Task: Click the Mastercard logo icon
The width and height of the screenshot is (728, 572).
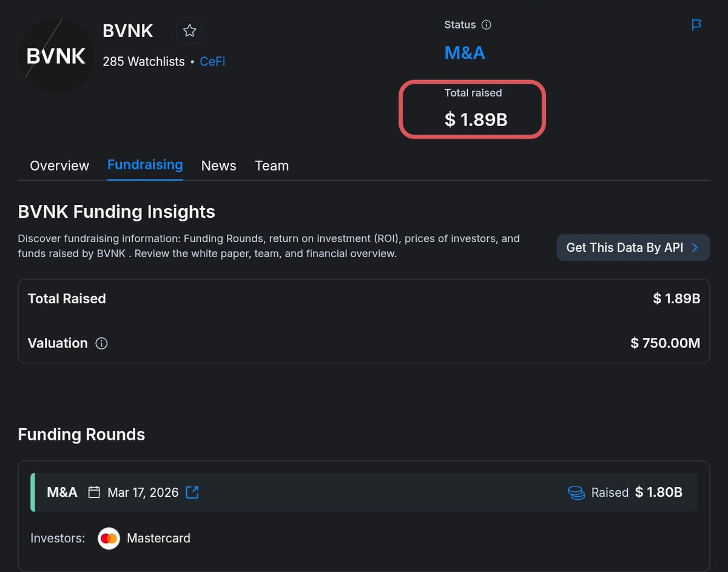Action: click(x=109, y=538)
